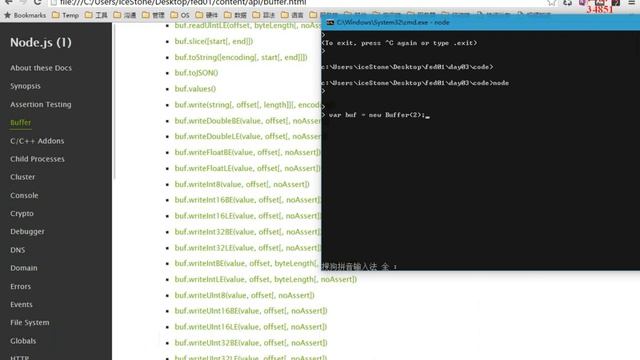Open the Node.js (1) heading link
This screenshot has height=360, width=640.
tap(41, 42)
